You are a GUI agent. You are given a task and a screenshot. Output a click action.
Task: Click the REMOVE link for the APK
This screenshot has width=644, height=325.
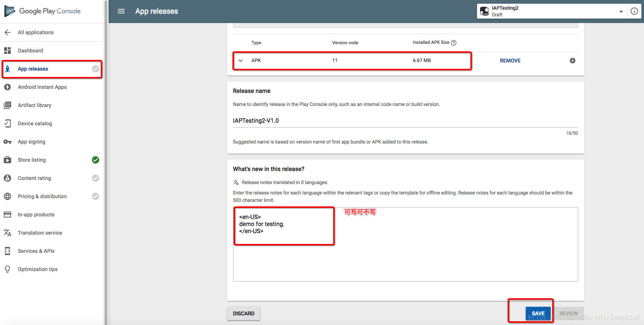click(x=510, y=61)
